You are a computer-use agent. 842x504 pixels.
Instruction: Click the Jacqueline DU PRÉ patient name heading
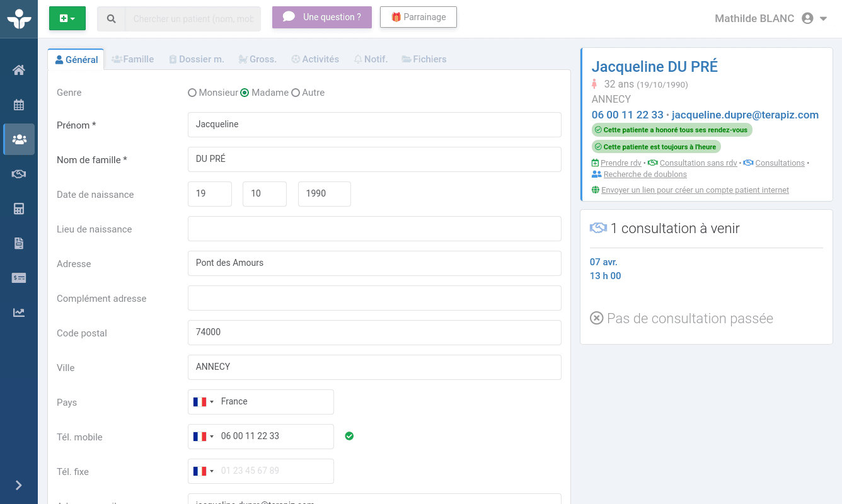pos(654,67)
